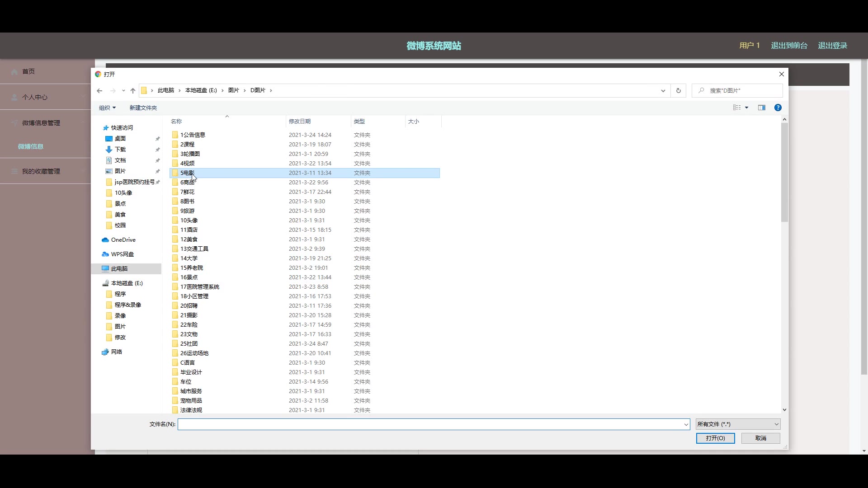Open file type filter 所有文件 dropdown
Image resolution: width=868 pixels, height=488 pixels.
pos(738,424)
